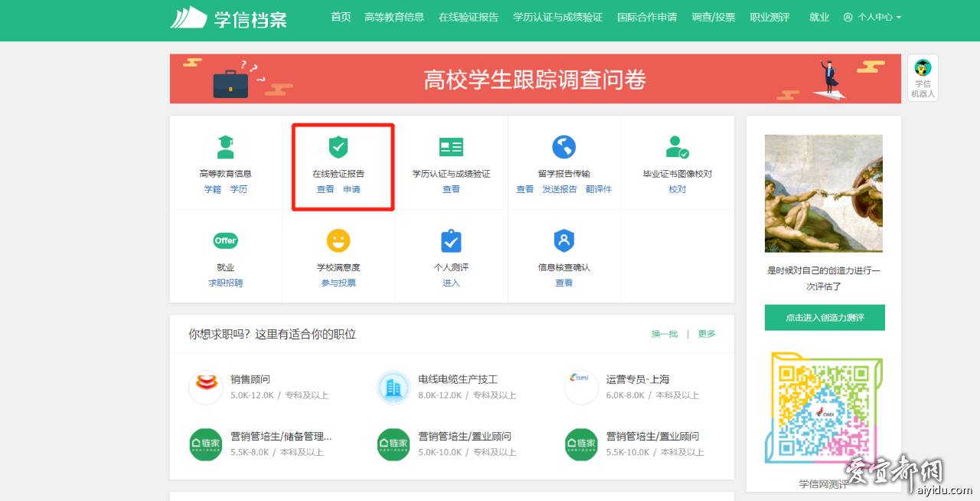980x501 pixels.
Task: Open the 个人测评 clipboard icon
Action: 451,241
